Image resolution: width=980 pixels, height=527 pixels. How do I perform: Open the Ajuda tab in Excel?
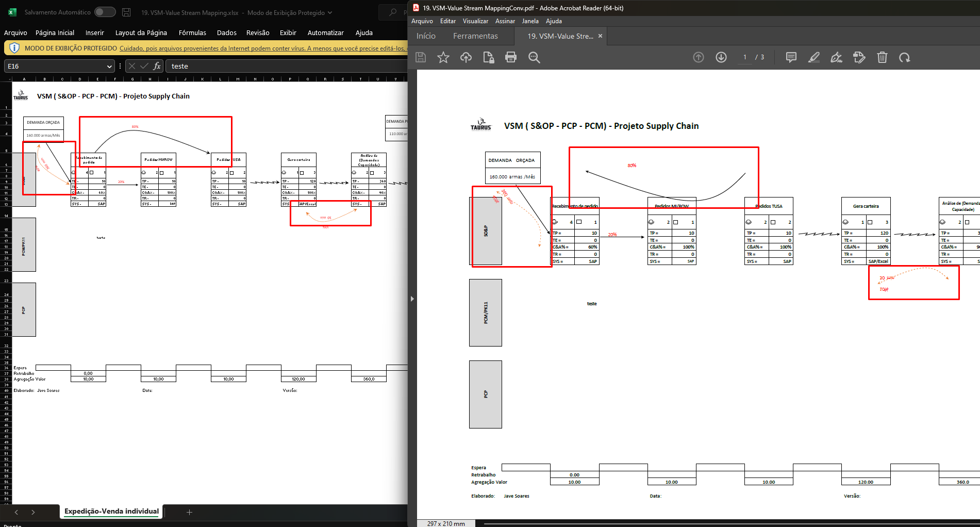coord(364,32)
